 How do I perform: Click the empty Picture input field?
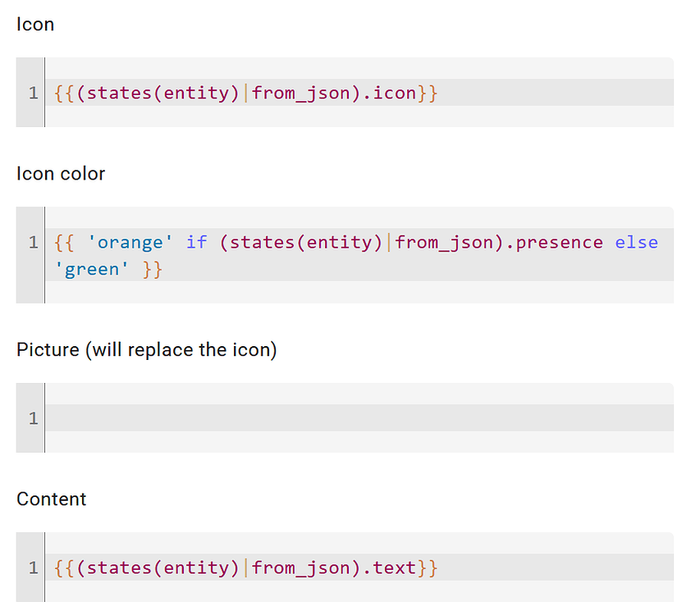click(x=328, y=418)
